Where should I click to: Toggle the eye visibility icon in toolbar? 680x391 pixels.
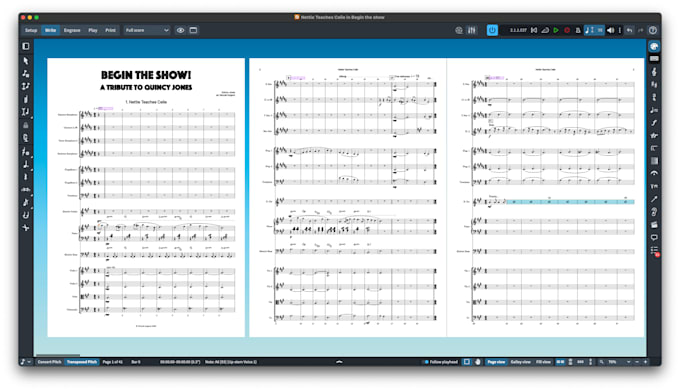pyautogui.click(x=180, y=30)
